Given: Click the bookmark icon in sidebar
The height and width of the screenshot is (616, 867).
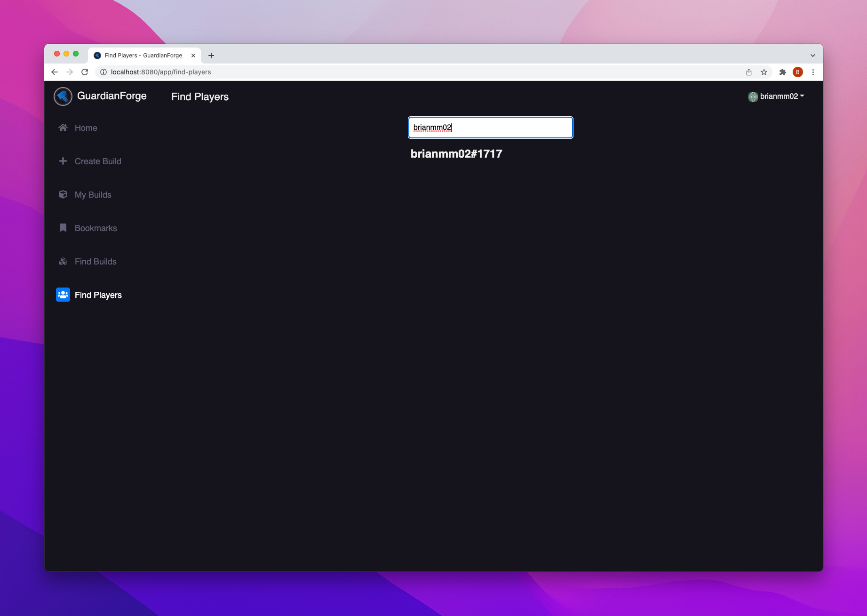Looking at the screenshot, I should pos(63,228).
